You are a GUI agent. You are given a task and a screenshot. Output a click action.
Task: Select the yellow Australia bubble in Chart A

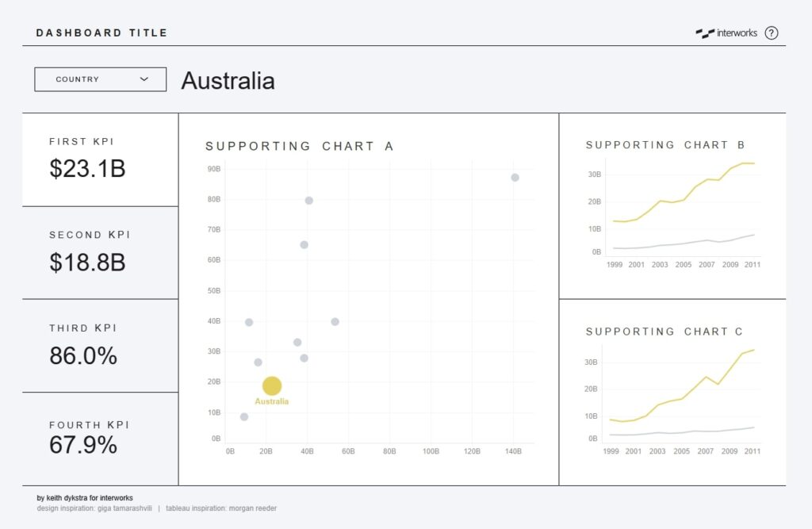[273, 385]
